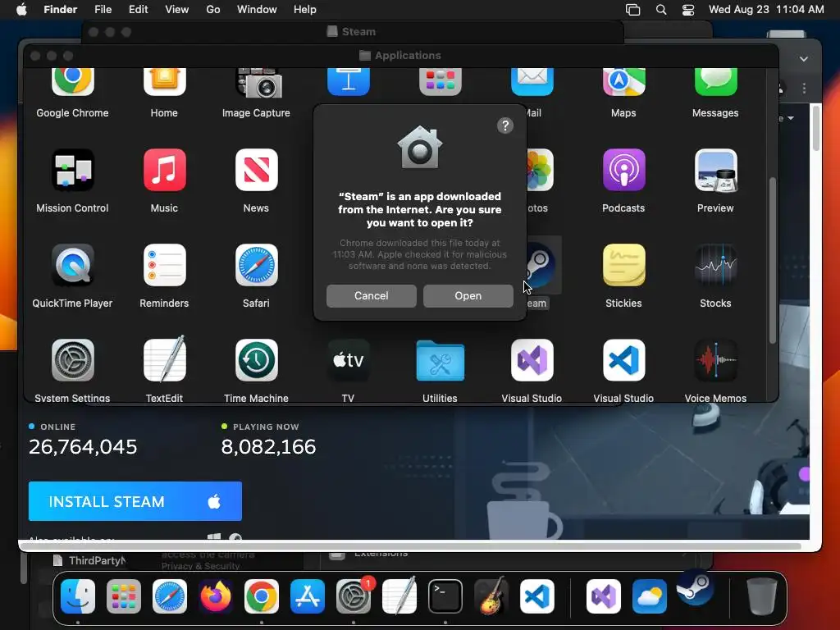Open the Finder menu
The height and width of the screenshot is (630, 840).
point(60,9)
